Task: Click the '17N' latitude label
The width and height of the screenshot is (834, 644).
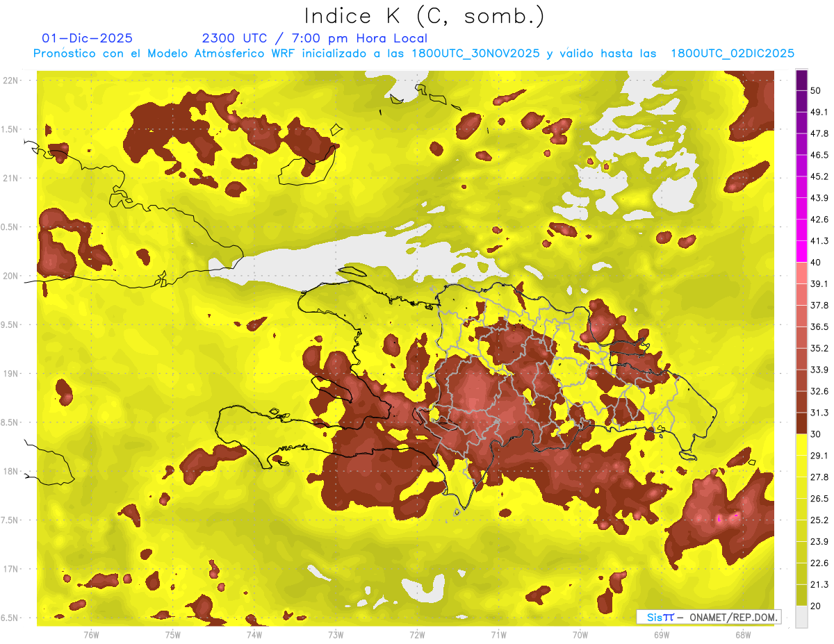Action: click(x=10, y=569)
